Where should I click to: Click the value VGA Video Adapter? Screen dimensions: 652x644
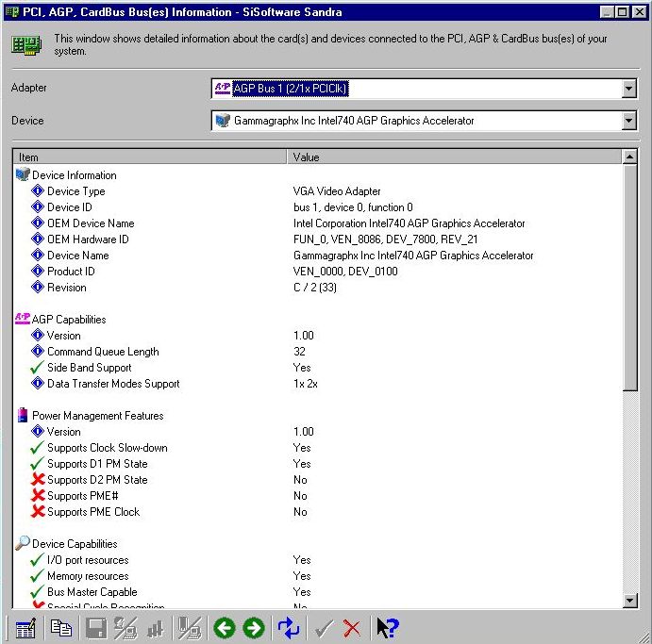[337, 191]
